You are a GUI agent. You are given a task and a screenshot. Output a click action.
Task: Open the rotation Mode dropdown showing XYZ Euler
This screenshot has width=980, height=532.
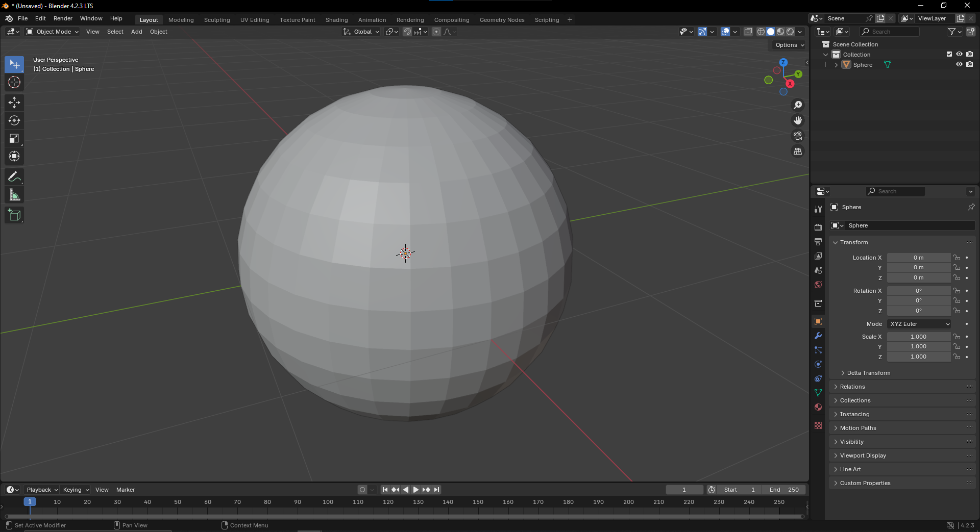click(x=918, y=324)
